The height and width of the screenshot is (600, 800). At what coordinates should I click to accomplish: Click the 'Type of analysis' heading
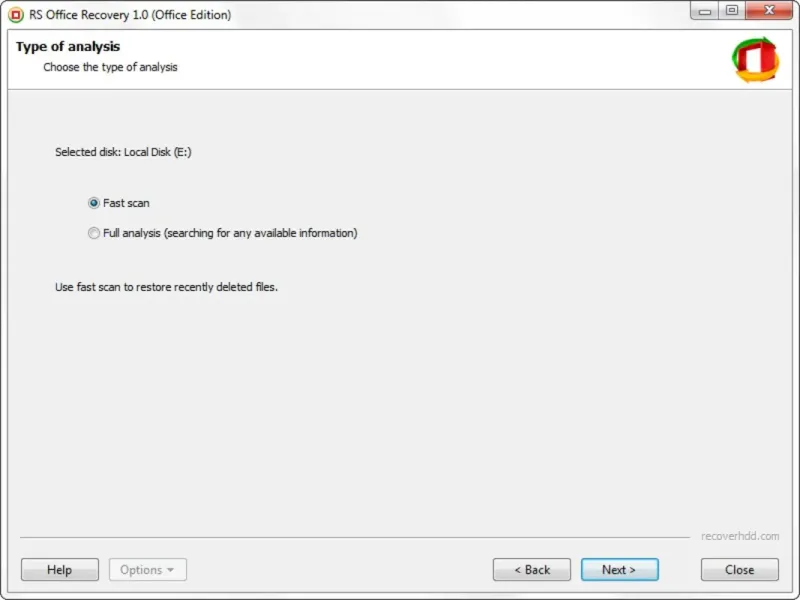68,47
